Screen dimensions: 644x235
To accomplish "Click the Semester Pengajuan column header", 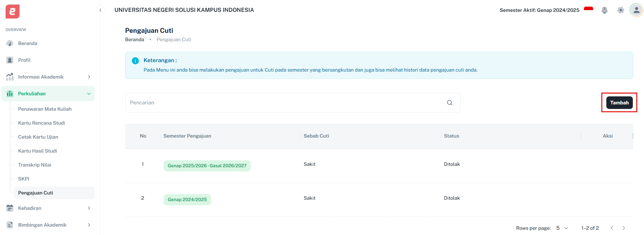I will pos(187,136).
